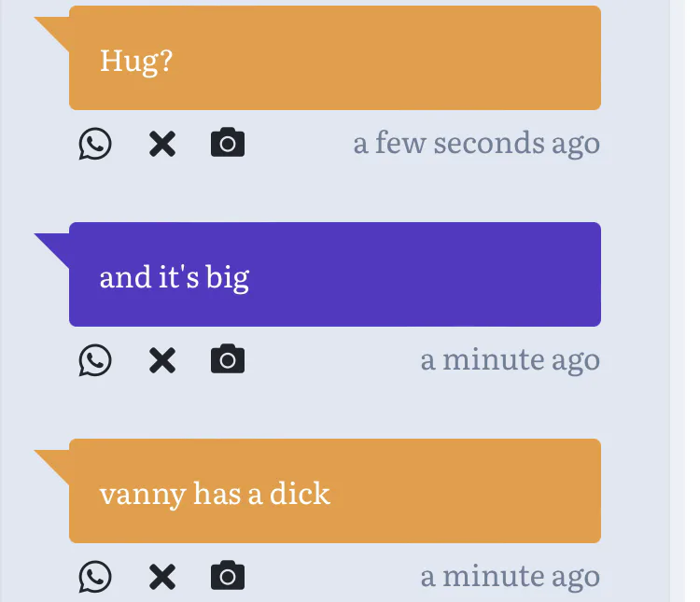Click the 'a few seconds ago' timestamp
The height and width of the screenshot is (602, 700).
point(476,144)
